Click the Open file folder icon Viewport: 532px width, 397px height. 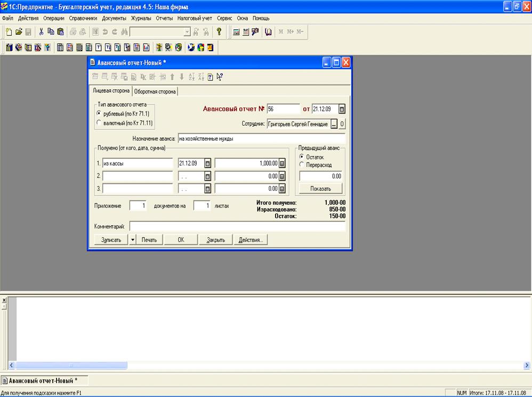pyautogui.click(x=19, y=32)
